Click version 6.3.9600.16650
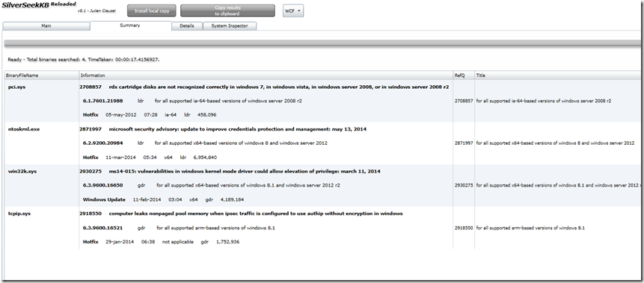644x283 pixels. (102, 185)
